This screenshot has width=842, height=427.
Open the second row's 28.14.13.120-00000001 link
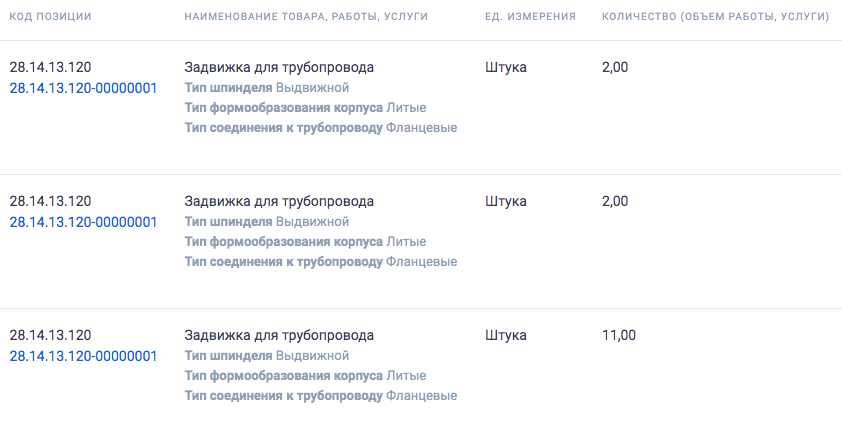coord(83,222)
